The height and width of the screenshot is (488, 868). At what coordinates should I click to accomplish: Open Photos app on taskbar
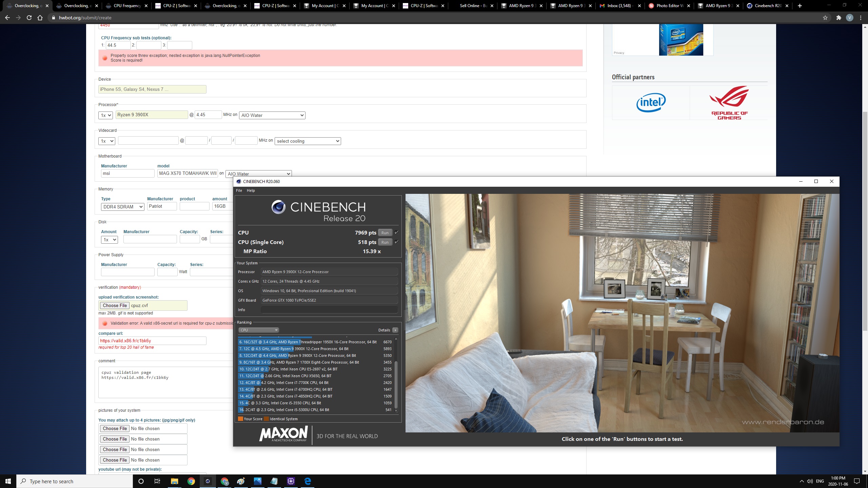click(258, 481)
